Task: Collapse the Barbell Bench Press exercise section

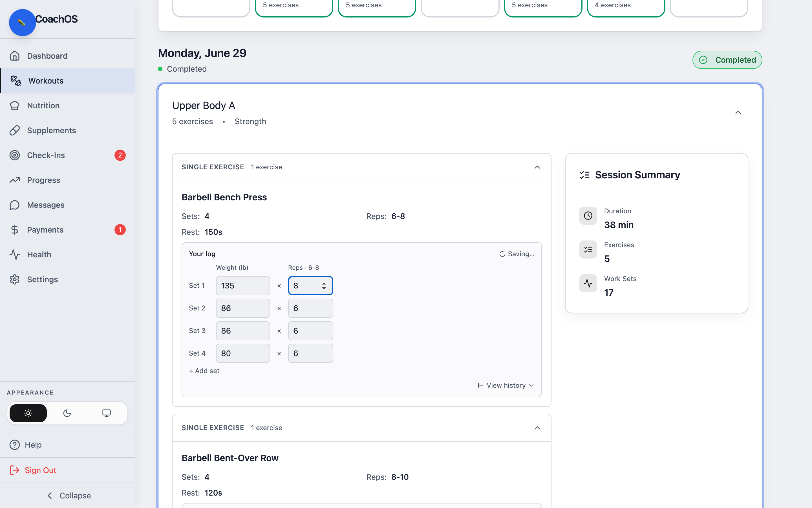Action: (538, 167)
